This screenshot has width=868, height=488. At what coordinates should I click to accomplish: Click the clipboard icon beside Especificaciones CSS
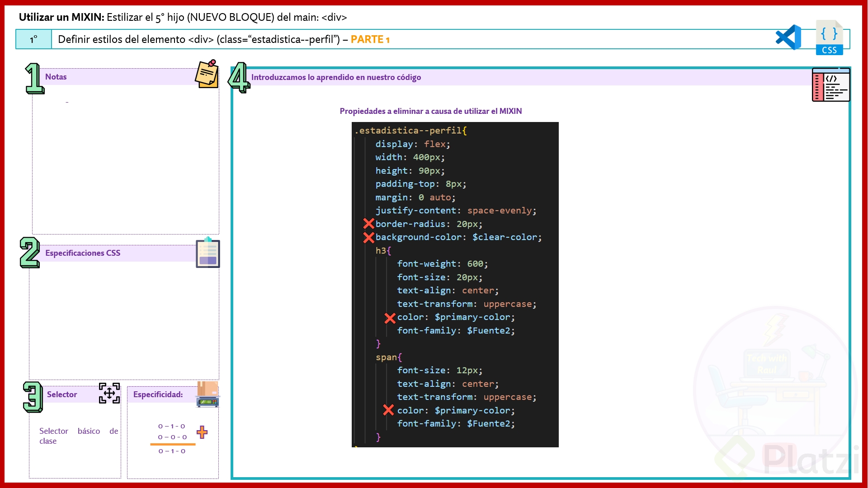coord(208,253)
